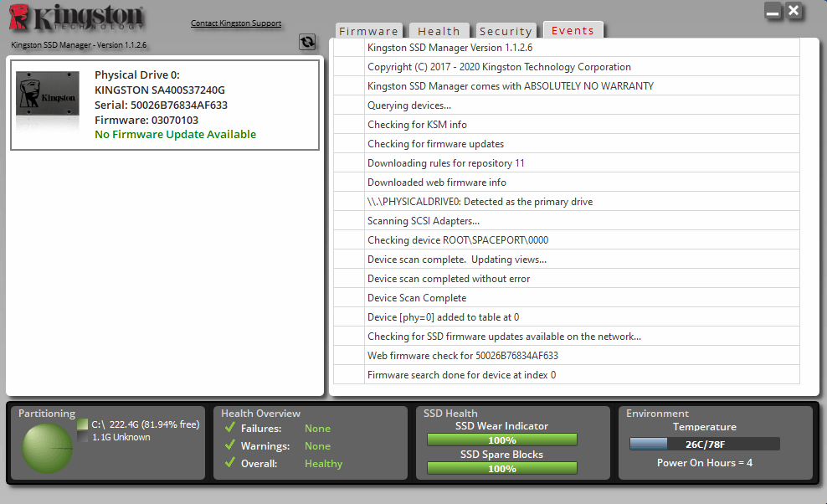Select the ABSOLUTELY NO WARRANTY event row

[567, 86]
